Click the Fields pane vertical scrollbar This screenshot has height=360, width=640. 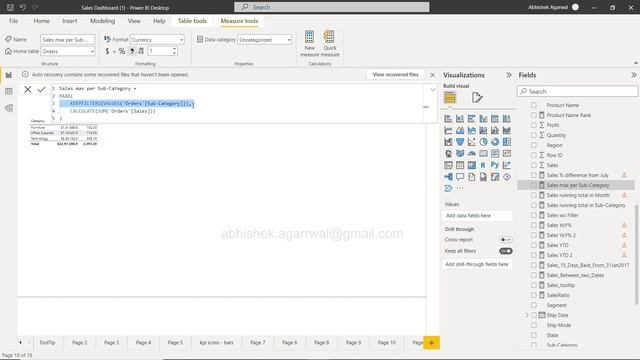click(x=636, y=254)
